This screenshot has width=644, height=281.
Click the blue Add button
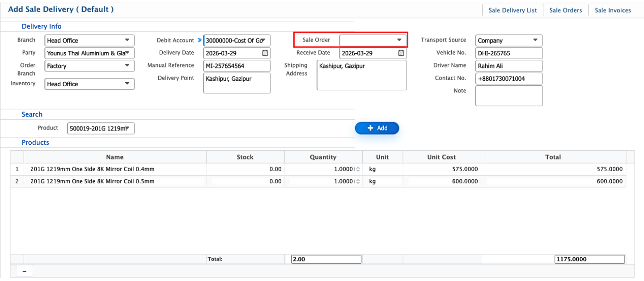point(377,128)
